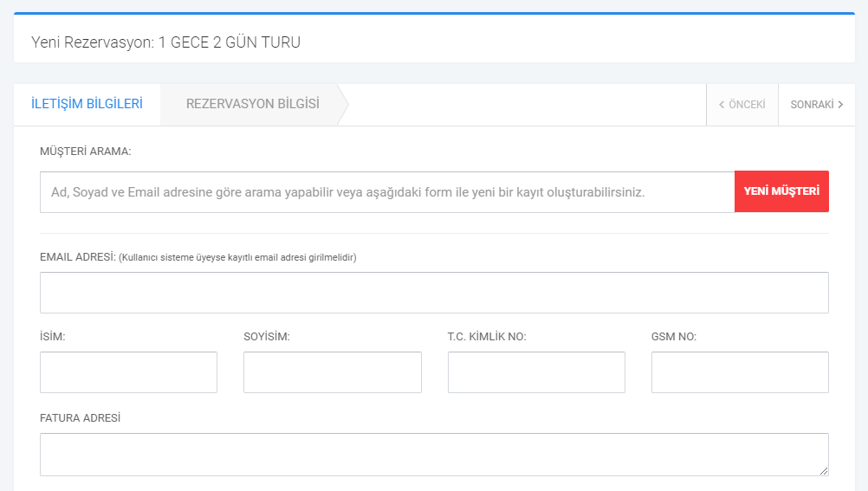Focus the T.C. KİMLİK NO field
The width and height of the screenshot is (868, 491).
coord(536,372)
